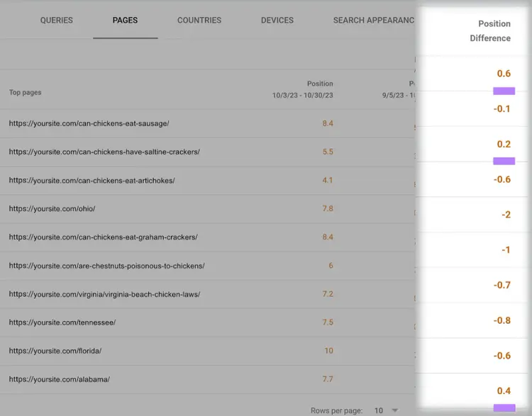Click the Position Difference column header

tap(490, 31)
